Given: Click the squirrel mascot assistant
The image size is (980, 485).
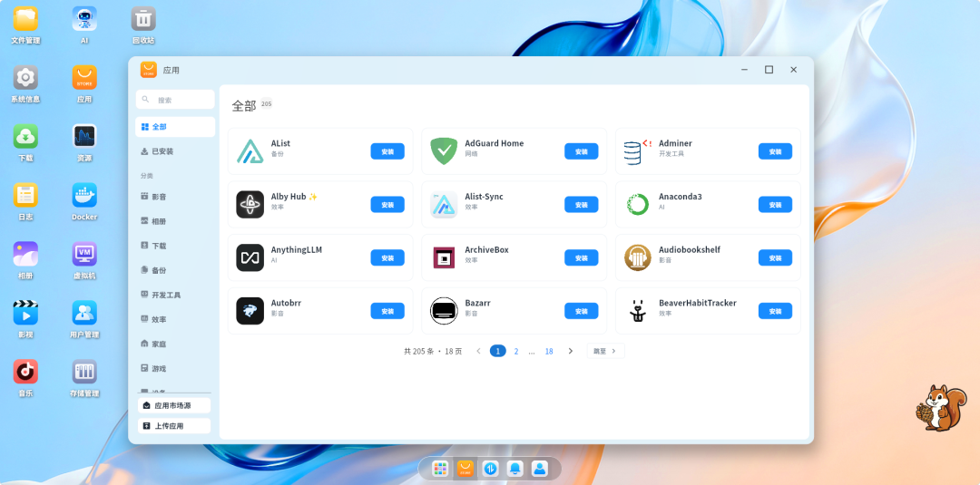Looking at the screenshot, I should 941,408.
